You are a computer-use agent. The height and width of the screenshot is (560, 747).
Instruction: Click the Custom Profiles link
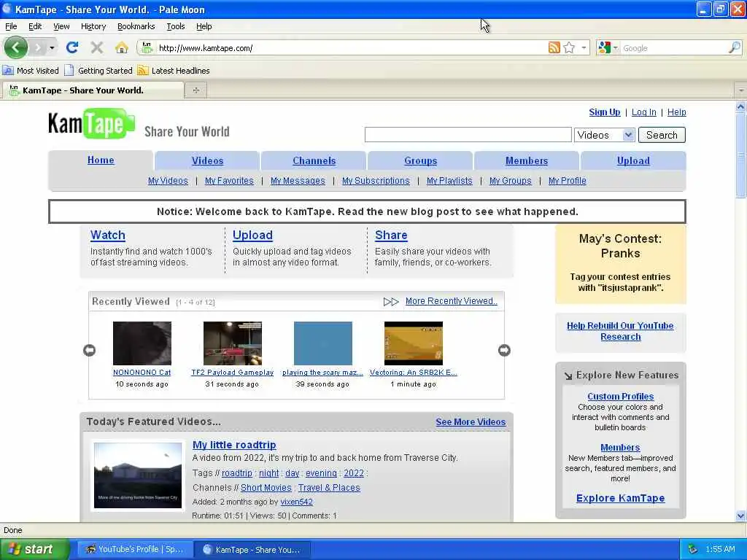pyautogui.click(x=620, y=396)
